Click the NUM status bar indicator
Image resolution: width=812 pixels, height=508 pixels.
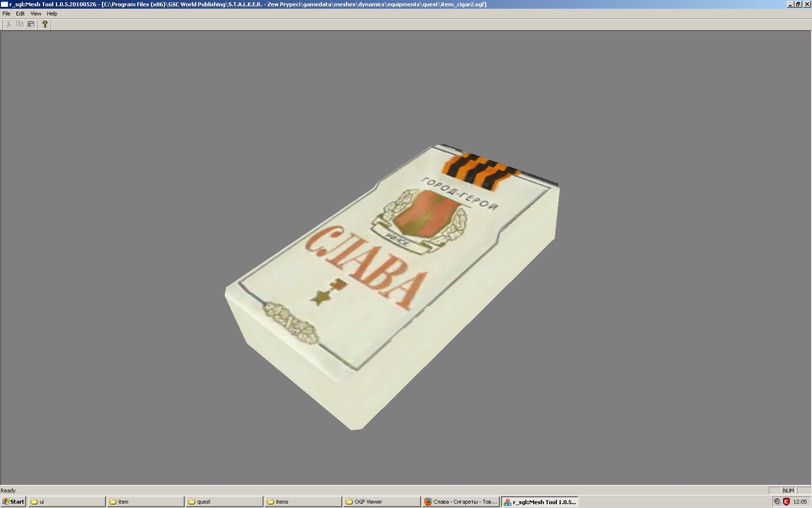point(788,491)
